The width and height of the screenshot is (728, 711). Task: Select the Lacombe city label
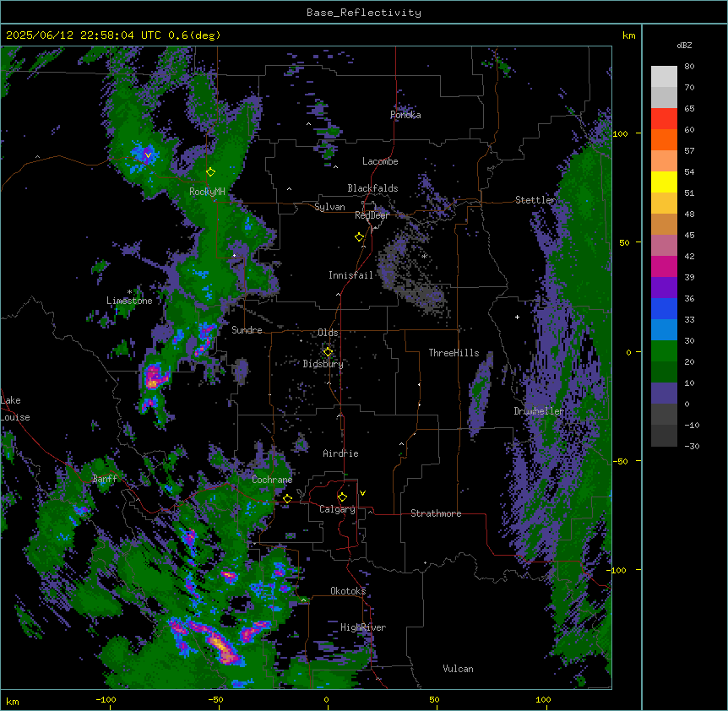pyautogui.click(x=380, y=161)
